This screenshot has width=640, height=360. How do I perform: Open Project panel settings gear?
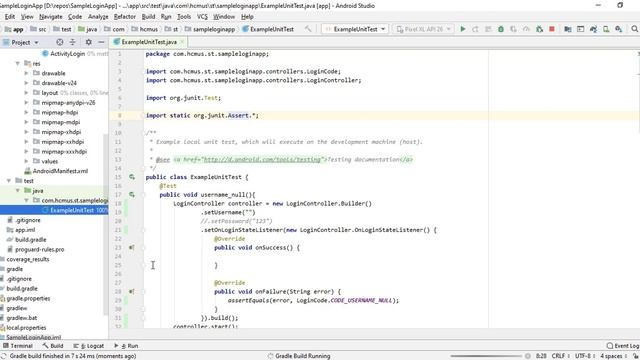coord(89,42)
